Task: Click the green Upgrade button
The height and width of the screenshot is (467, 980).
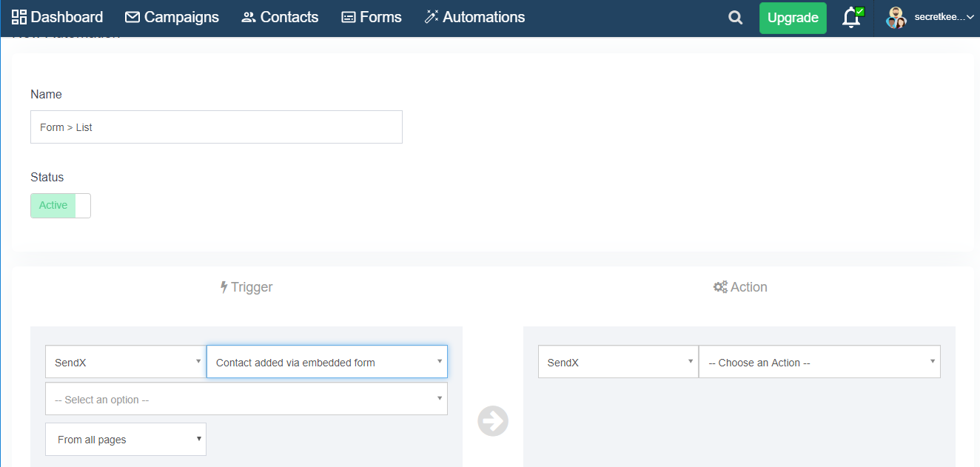Action: point(793,18)
